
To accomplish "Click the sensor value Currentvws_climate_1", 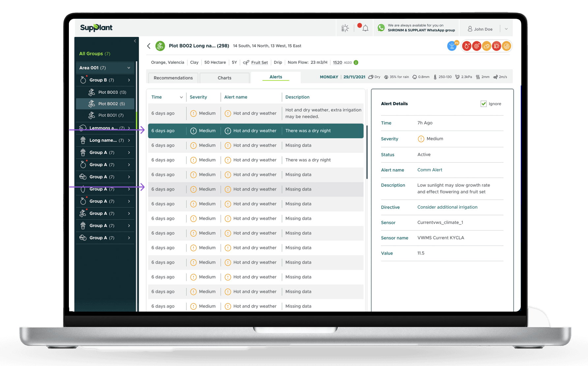I will [x=440, y=223].
